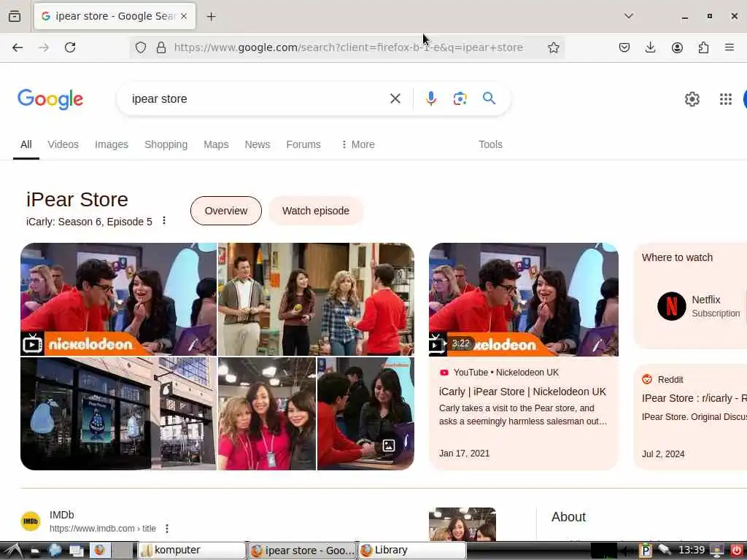
Task: Select the All results tab
Action: coord(26,144)
